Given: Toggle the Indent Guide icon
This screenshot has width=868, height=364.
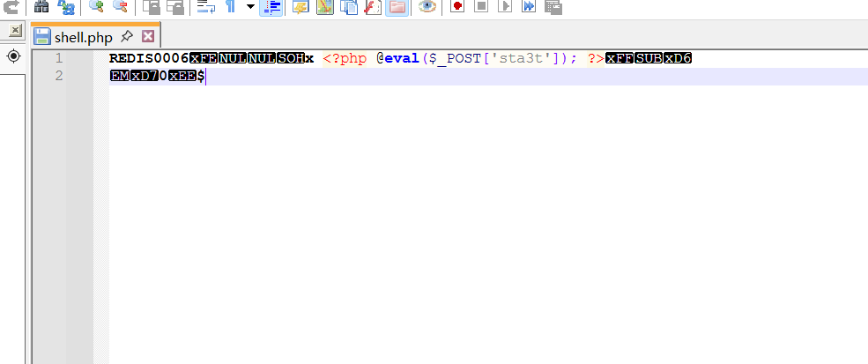Looking at the screenshot, I should pos(271,7).
